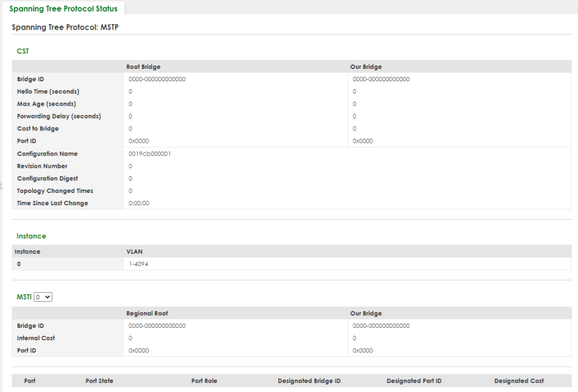Select Configuration Name value 0019cb000001
Screen dimensions: 578x392
(149, 154)
